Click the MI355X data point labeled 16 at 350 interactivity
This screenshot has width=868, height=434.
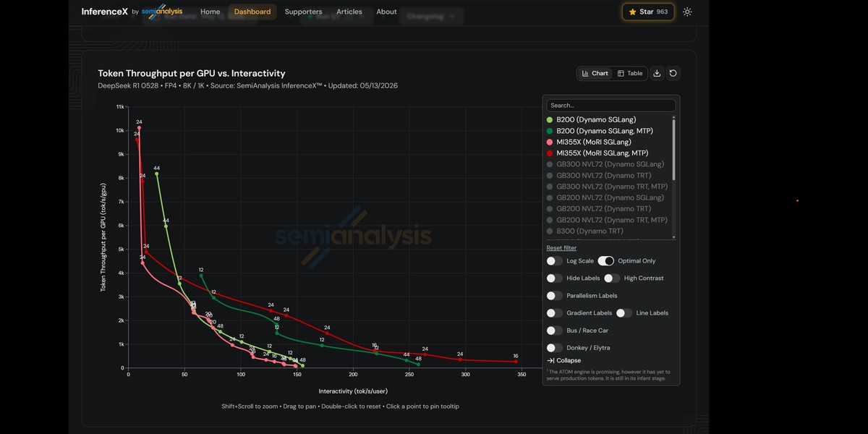pos(516,362)
